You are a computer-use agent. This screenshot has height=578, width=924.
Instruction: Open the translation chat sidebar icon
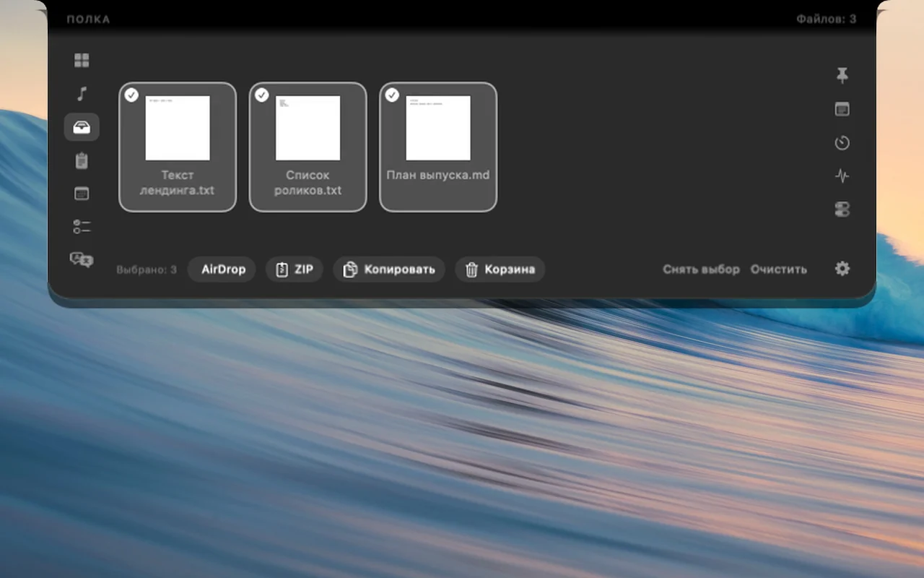click(82, 260)
